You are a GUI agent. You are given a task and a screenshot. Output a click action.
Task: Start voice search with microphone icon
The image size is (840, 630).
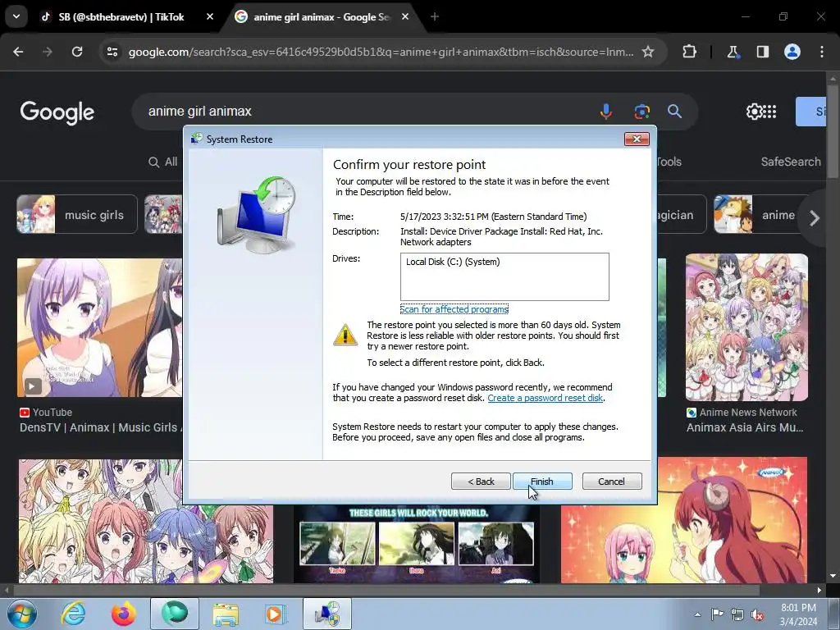point(606,112)
